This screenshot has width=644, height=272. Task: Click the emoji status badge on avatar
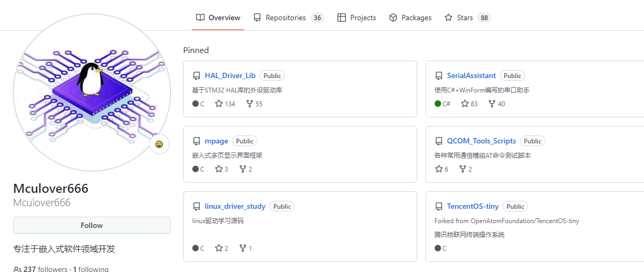click(x=159, y=144)
